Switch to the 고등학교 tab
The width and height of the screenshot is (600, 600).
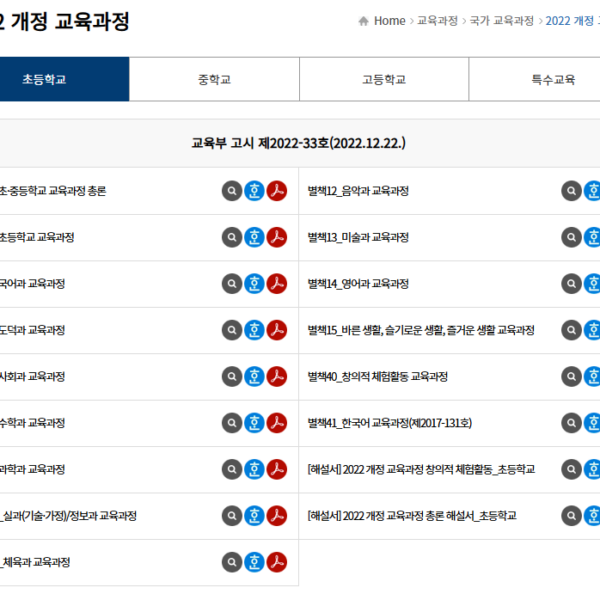(x=384, y=79)
